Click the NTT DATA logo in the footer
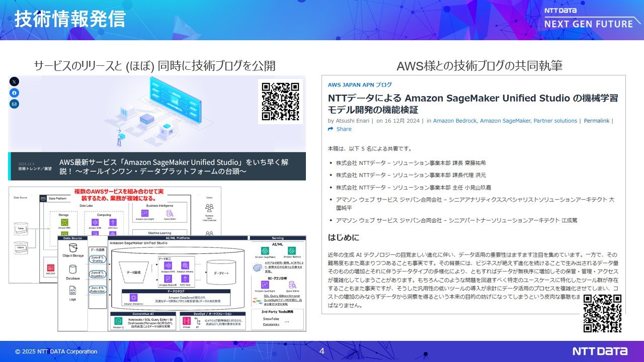Viewport: 644px width, 362px height. point(600,351)
